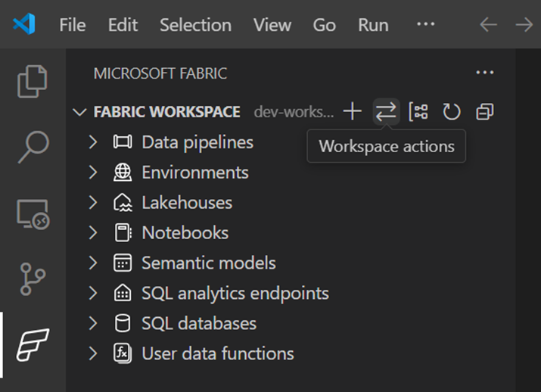Image resolution: width=541 pixels, height=392 pixels.
Task: Click the Notebooks icon
Action: pyautogui.click(x=123, y=232)
